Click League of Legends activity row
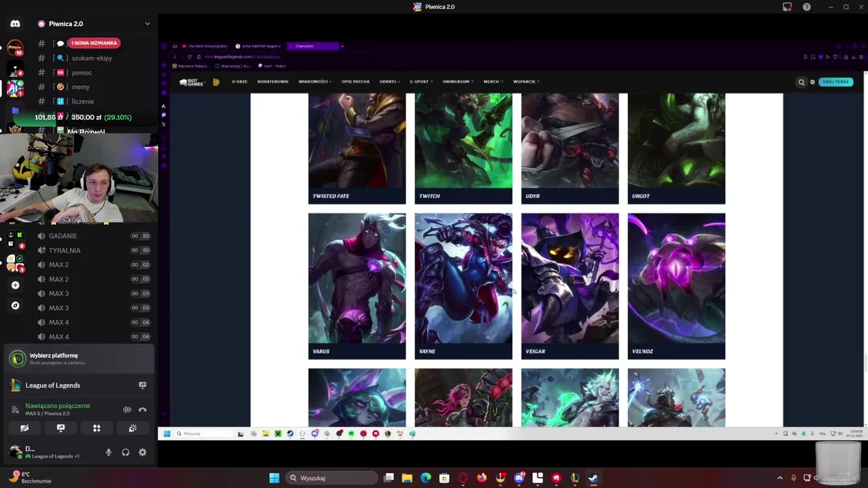 pos(79,385)
